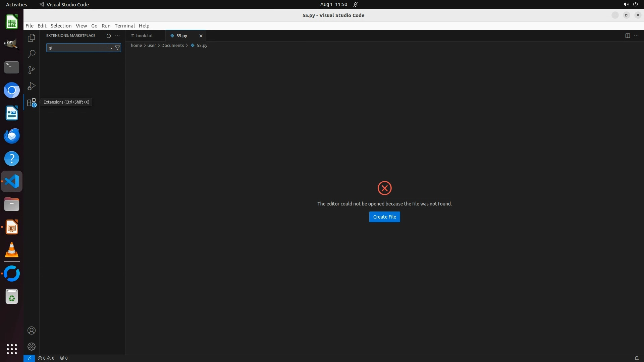This screenshot has width=644, height=362.
Task: Refresh the extensions marketplace list
Action: pos(108,36)
